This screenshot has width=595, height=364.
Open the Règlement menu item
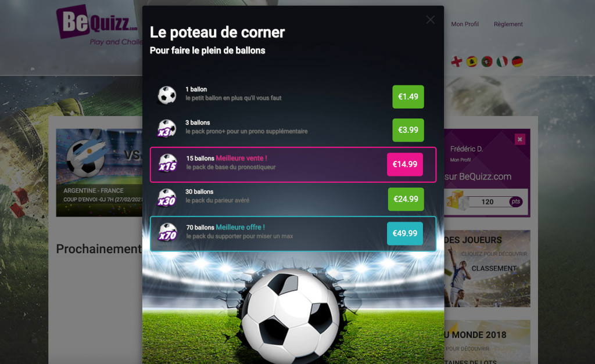pos(508,24)
